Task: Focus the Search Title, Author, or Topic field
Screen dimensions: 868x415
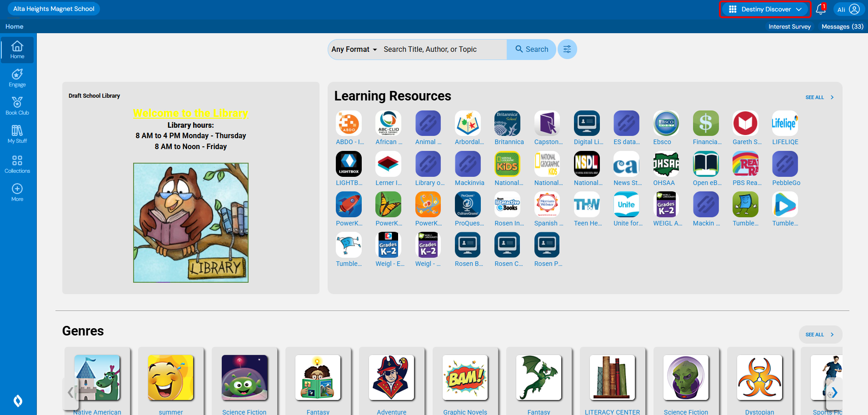Action: [443, 49]
